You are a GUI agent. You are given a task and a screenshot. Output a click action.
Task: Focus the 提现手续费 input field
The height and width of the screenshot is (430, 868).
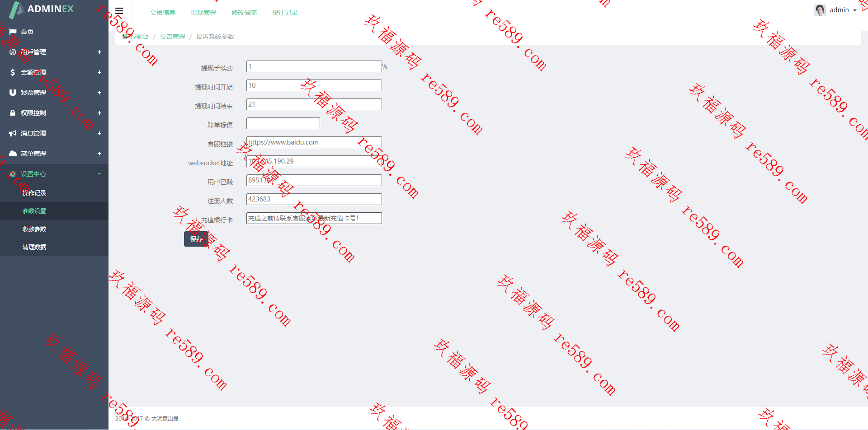(x=314, y=66)
